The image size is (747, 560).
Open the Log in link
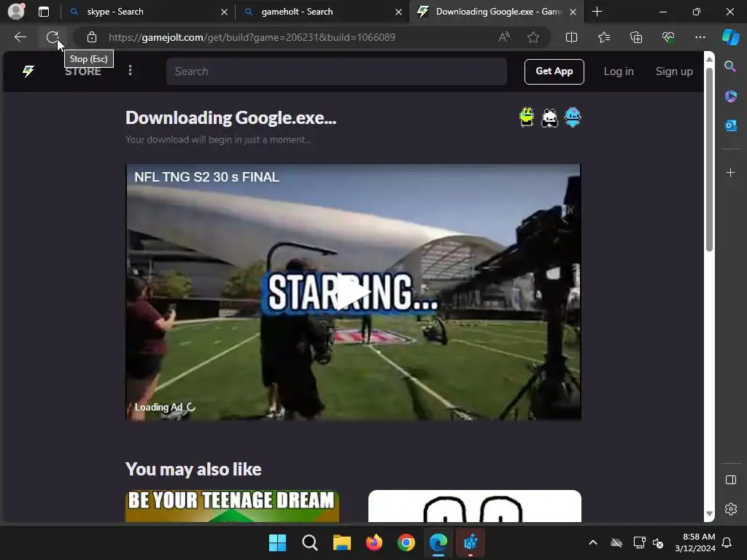click(x=619, y=71)
